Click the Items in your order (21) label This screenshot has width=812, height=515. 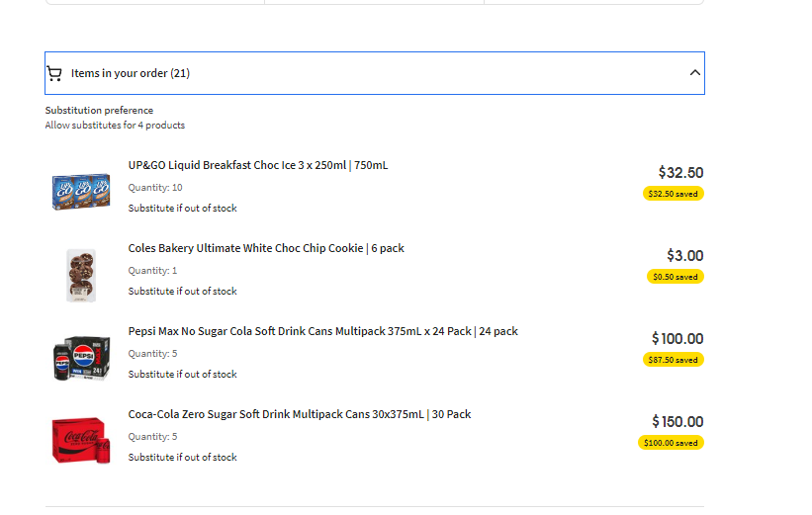tap(131, 73)
